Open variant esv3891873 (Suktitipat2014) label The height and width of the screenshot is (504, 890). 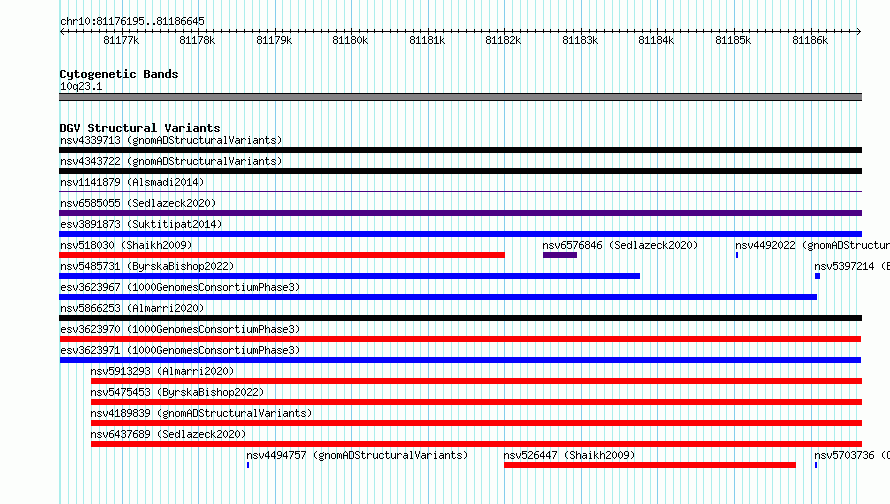point(141,224)
